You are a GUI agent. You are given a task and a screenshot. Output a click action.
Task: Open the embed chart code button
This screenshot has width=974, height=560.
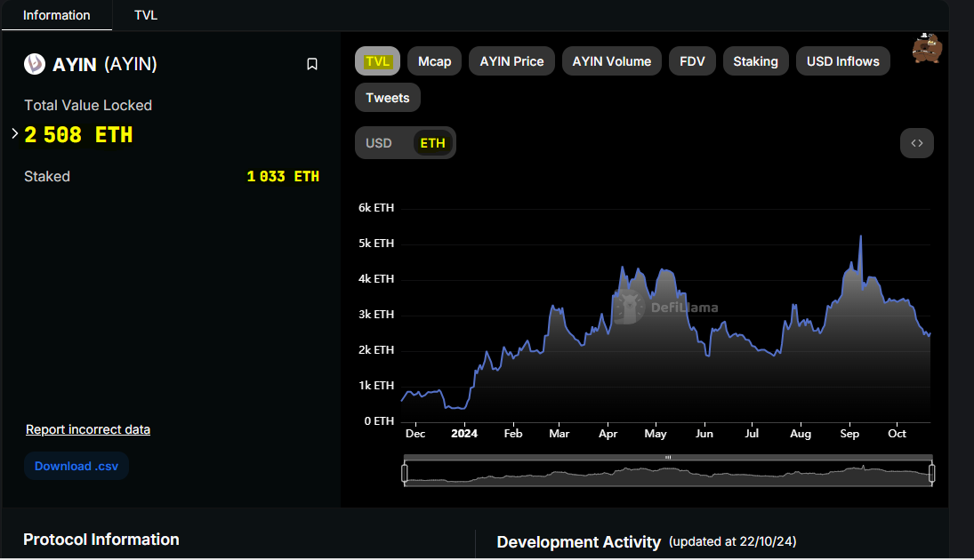916,143
